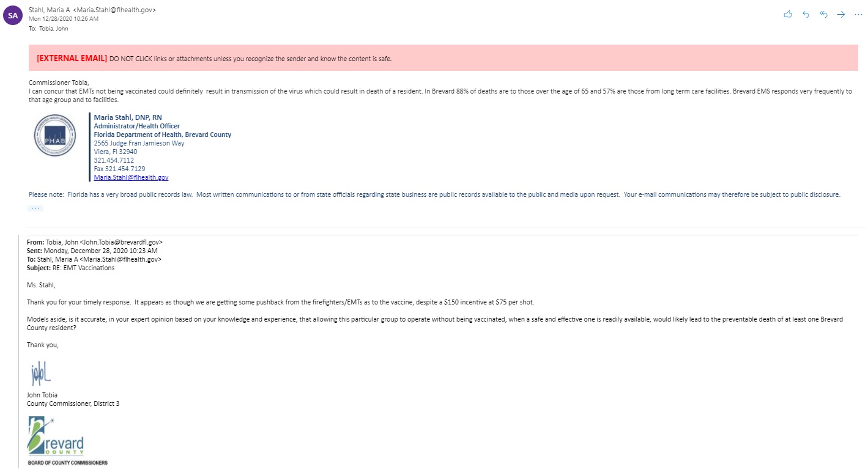Viewport: 868px width, 475px height.
Task: Click sender name Stahl, Maria A
Action: coord(50,10)
